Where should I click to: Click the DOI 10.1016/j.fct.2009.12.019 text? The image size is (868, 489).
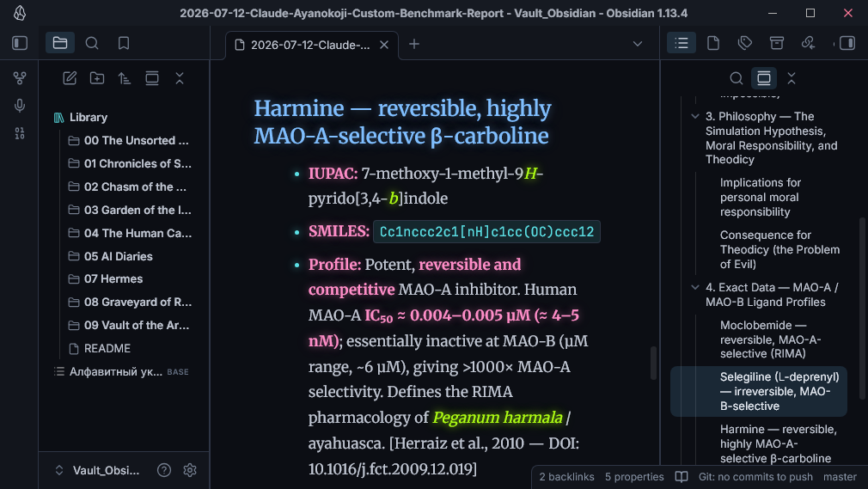(393, 469)
